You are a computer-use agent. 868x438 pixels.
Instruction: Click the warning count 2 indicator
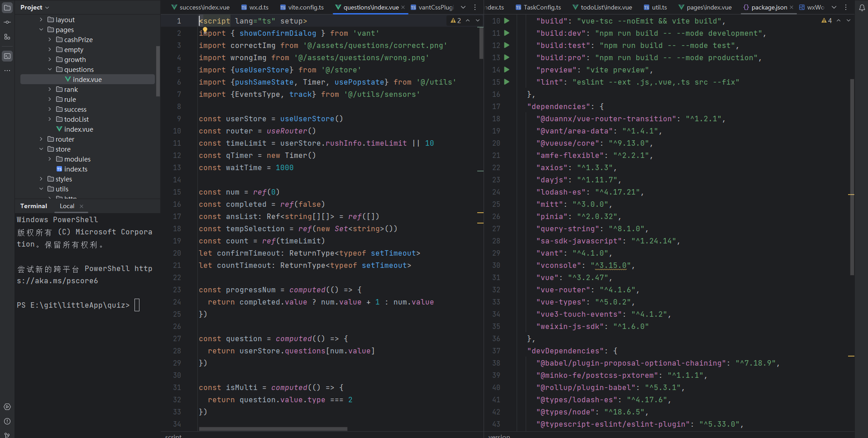[x=456, y=21]
